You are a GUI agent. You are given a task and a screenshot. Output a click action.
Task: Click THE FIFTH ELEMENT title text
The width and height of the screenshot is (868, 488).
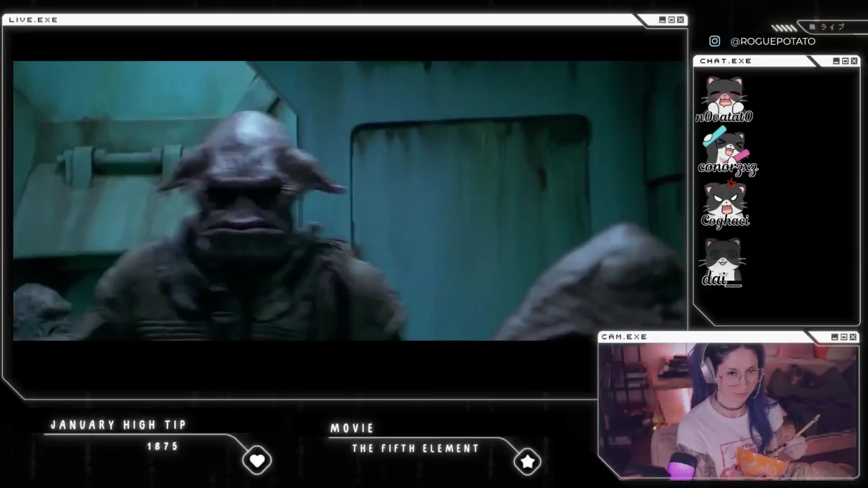pyautogui.click(x=415, y=449)
